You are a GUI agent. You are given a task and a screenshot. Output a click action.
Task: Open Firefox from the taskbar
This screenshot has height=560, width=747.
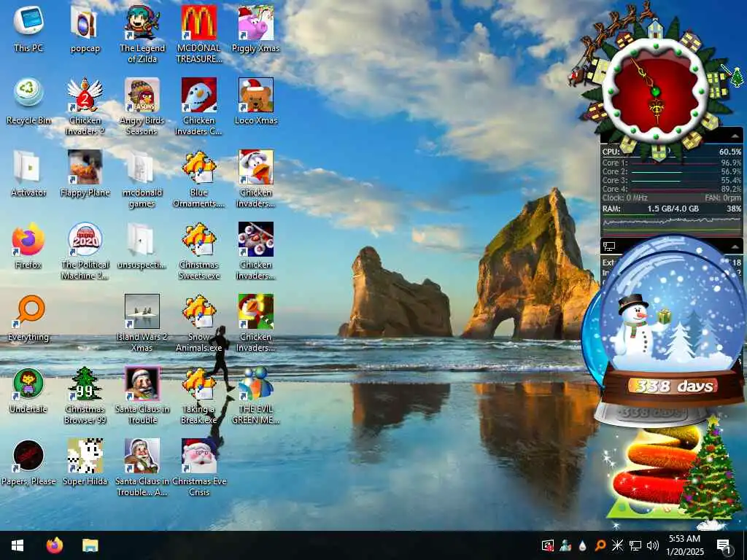(x=54, y=545)
